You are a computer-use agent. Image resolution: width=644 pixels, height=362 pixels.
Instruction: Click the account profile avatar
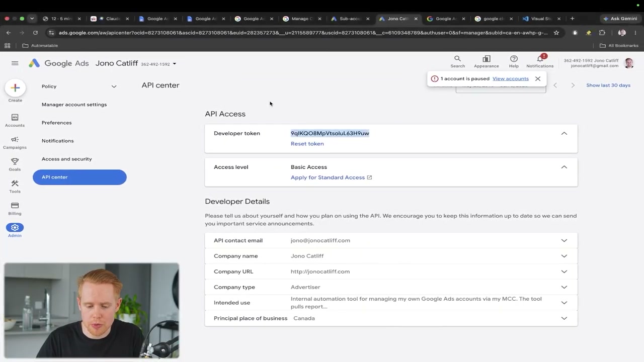point(629,63)
